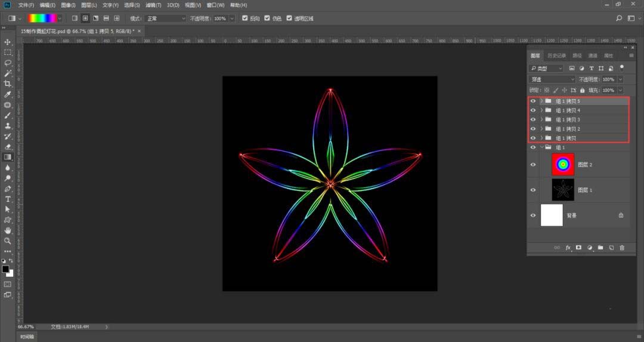Screen dimensions: 644x342
Task: Hide the 组 1 拷贝 3 group
Action: tap(533, 119)
